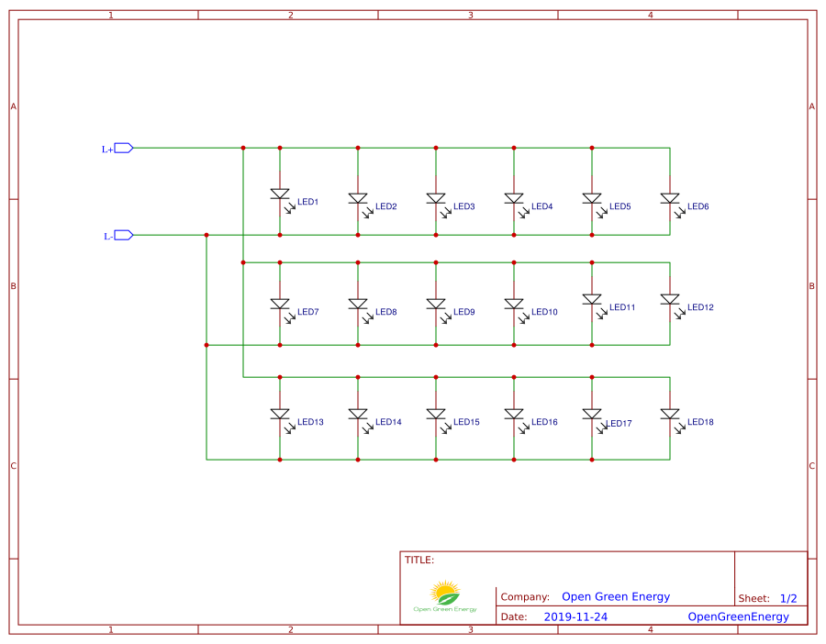Click the Open Green Energy sun logo
Viewport: 826px width, 644px height.
pyautogui.click(x=445, y=592)
